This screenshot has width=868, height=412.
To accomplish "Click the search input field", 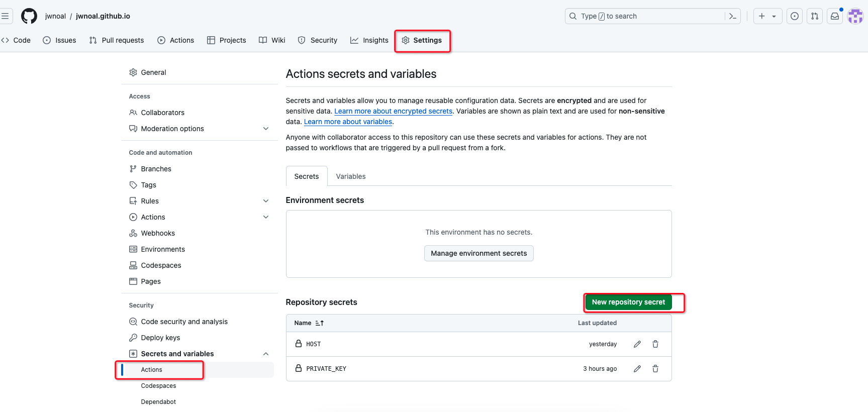I will coord(648,16).
